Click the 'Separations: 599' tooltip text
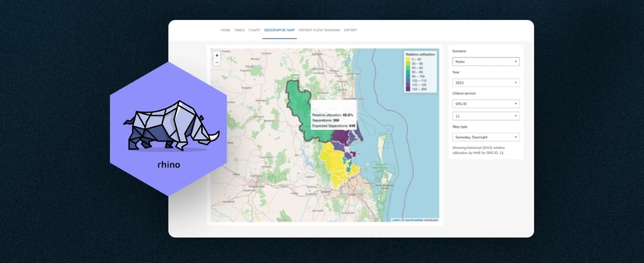The width and height of the screenshot is (644, 263). point(325,121)
